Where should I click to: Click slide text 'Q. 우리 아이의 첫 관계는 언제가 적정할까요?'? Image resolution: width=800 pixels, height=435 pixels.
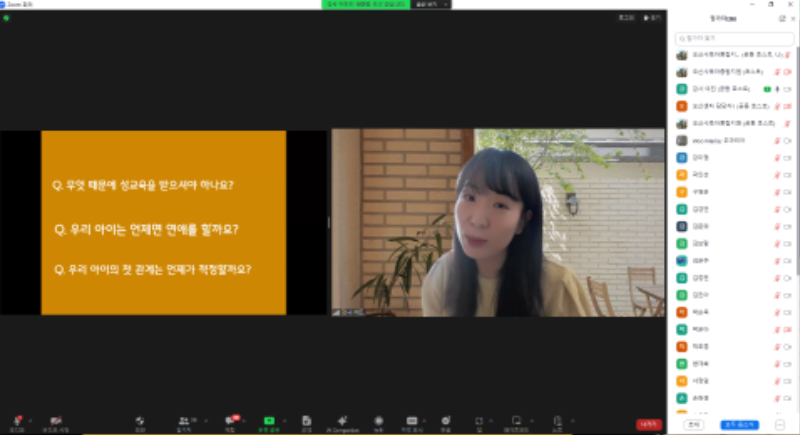(x=153, y=269)
